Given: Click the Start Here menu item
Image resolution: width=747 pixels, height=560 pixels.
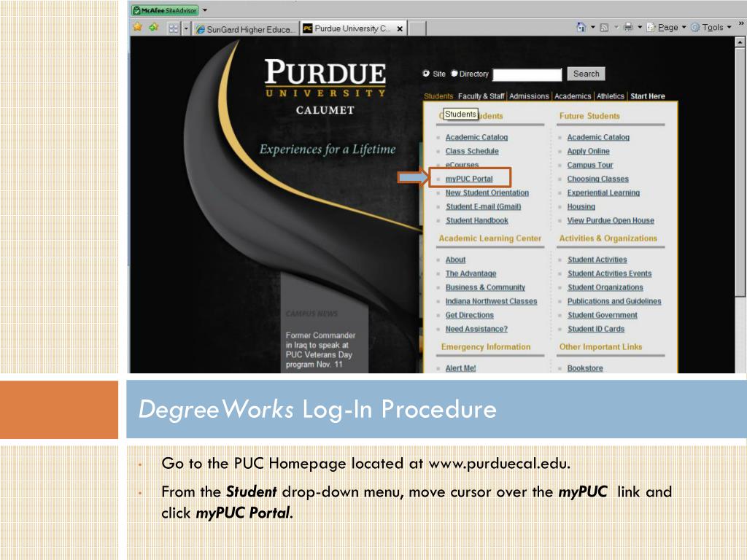Looking at the screenshot, I should [x=648, y=96].
